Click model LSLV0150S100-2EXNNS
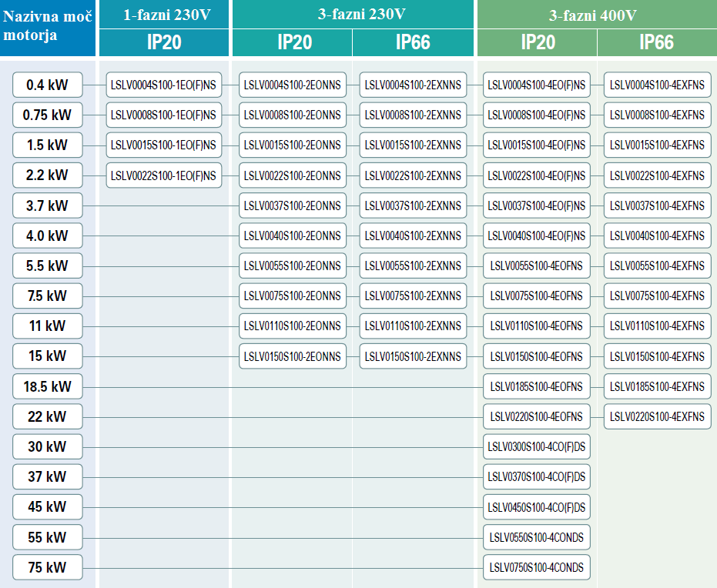The height and width of the screenshot is (588, 717). pyautogui.click(x=413, y=356)
